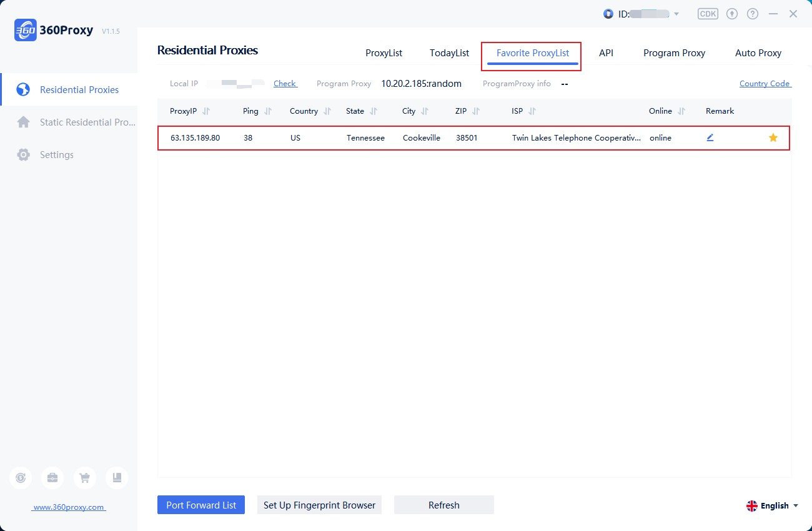Click the Refresh button
The image size is (812, 531).
click(444, 505)
